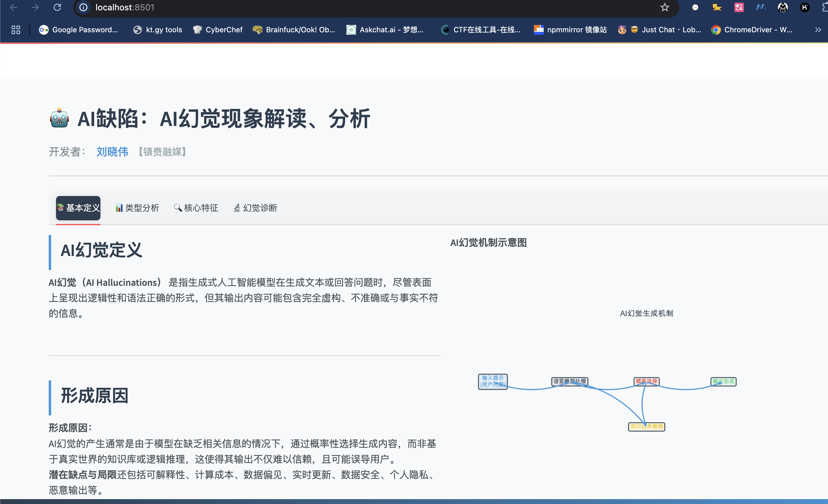Click the pink translate extension icon
Image resolution: width=828 pixels, height=504 pixels.
click(x=739, y=7)
